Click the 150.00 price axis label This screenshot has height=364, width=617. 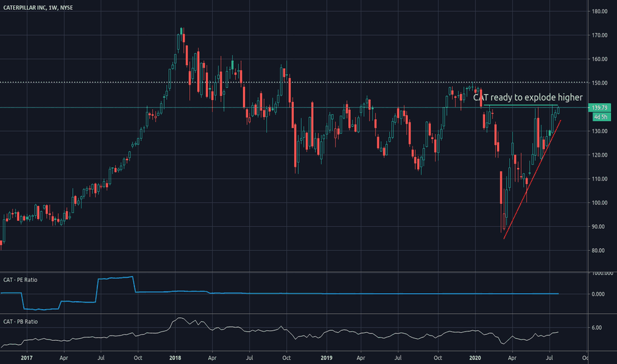(600, 83)
